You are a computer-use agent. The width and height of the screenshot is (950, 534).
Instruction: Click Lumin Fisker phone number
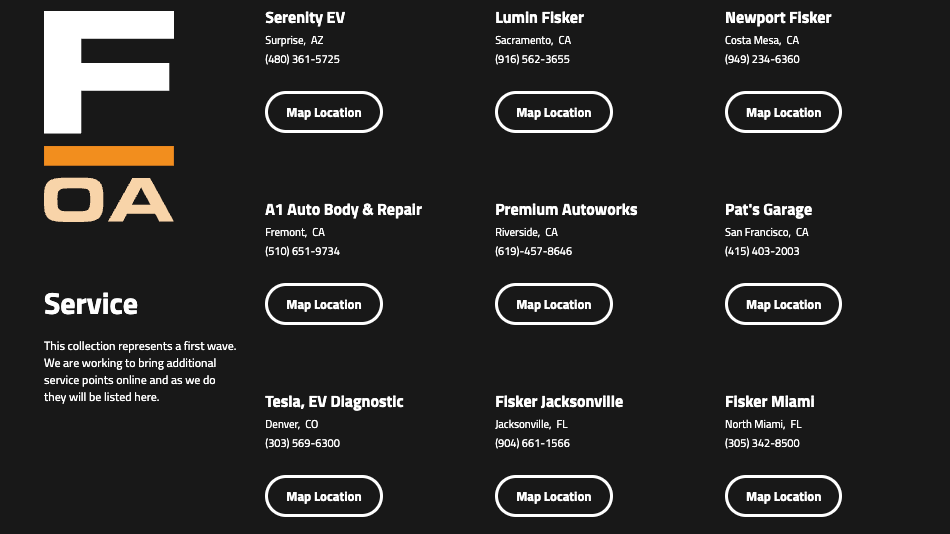(x=532, y=59)
